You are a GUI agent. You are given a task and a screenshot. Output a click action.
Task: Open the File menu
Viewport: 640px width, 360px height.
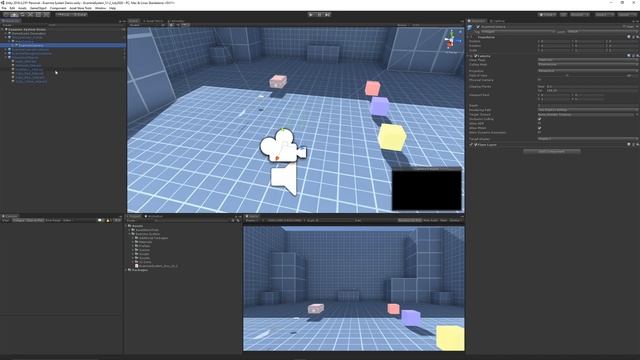(4, 8)
